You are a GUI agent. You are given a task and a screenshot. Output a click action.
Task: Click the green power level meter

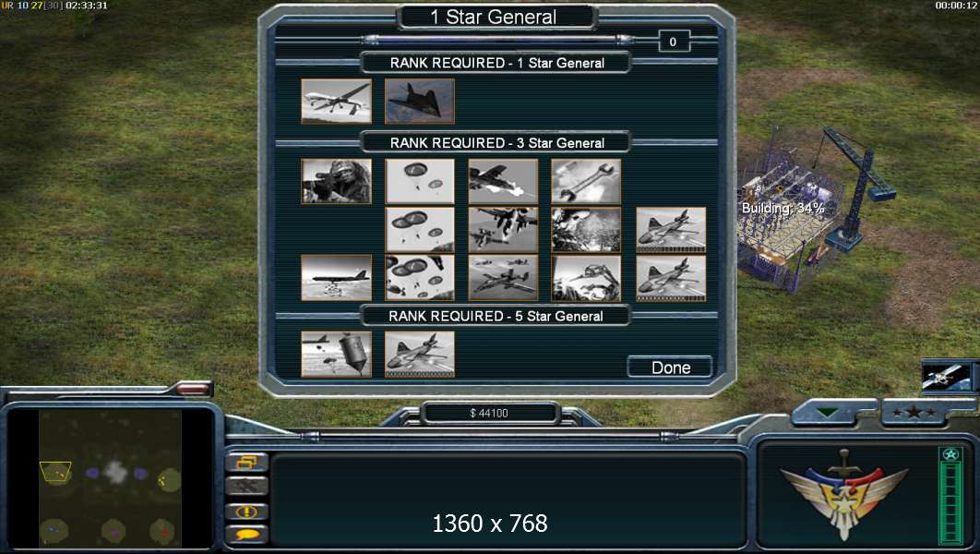pyautogui.click(x=950, y=496)
